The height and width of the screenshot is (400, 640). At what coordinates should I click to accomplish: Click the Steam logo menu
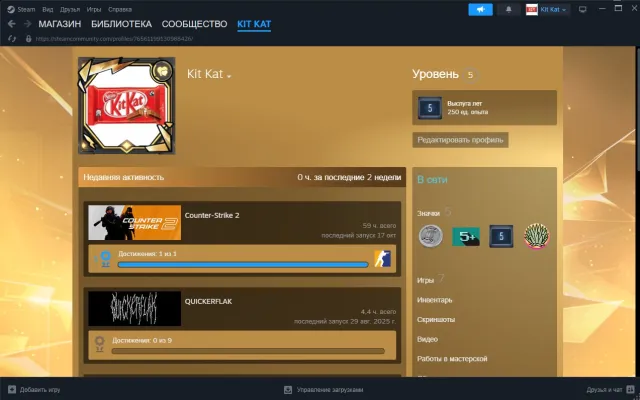(x=11, y=9)
